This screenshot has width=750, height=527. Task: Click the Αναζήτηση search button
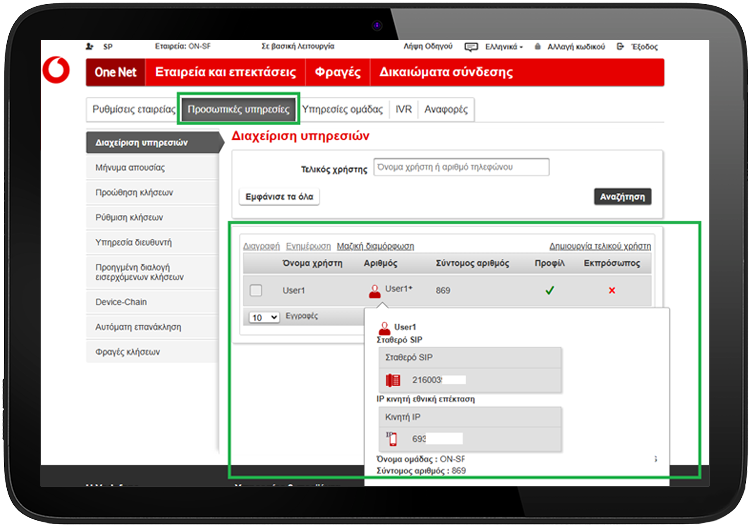[622, 197]
